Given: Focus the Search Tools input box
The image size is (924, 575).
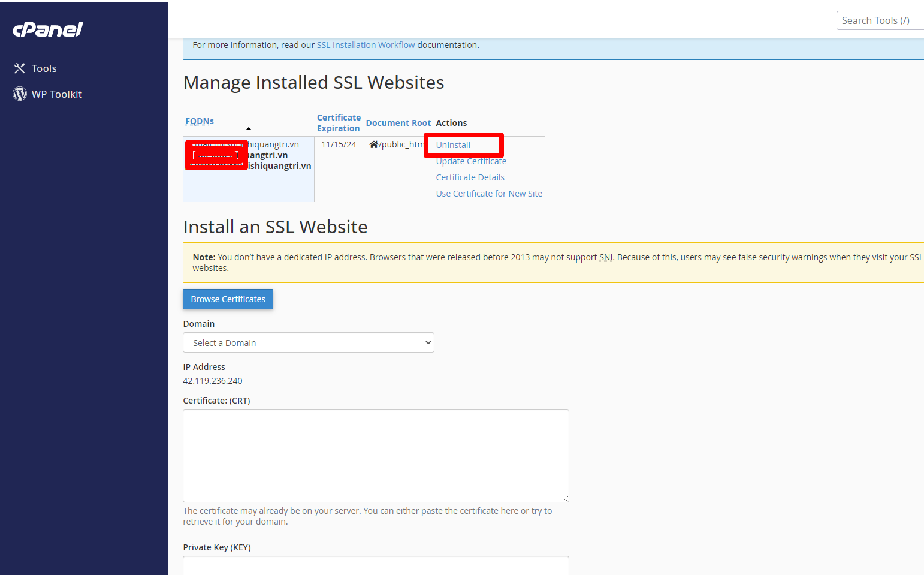Looking at the screenshot, I should point(880,20).
